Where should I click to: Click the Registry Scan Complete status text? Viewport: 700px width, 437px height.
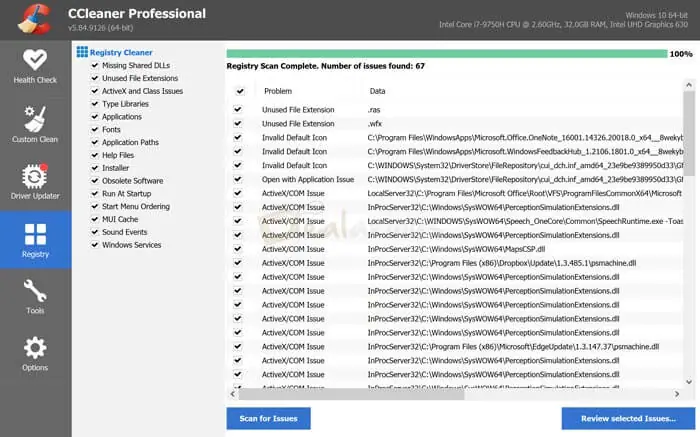tap(325, 66)
